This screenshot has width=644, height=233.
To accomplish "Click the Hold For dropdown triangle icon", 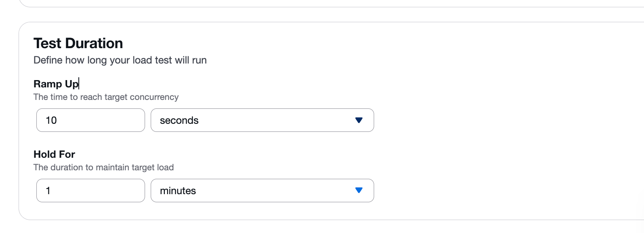I will click(359, 191).
